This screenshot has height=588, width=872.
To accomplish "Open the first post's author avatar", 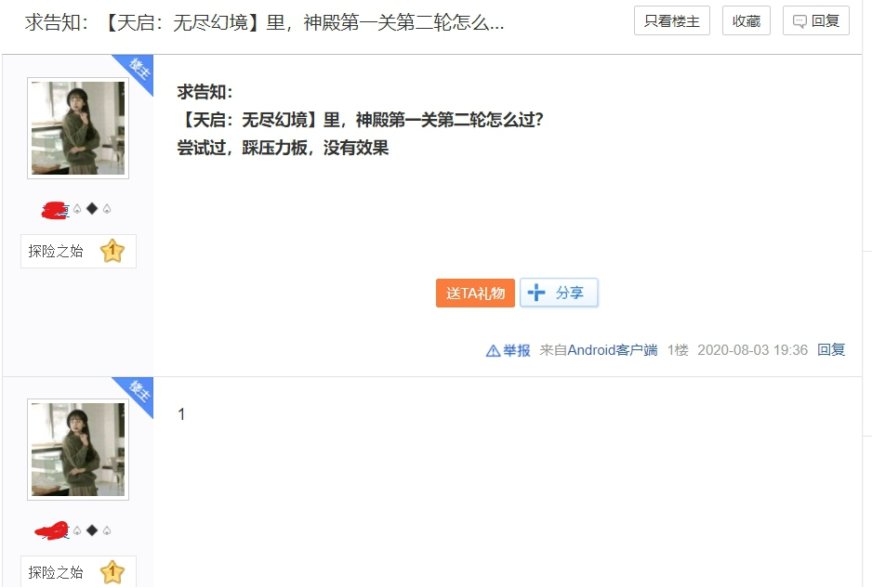I will [x=78, y=128].
